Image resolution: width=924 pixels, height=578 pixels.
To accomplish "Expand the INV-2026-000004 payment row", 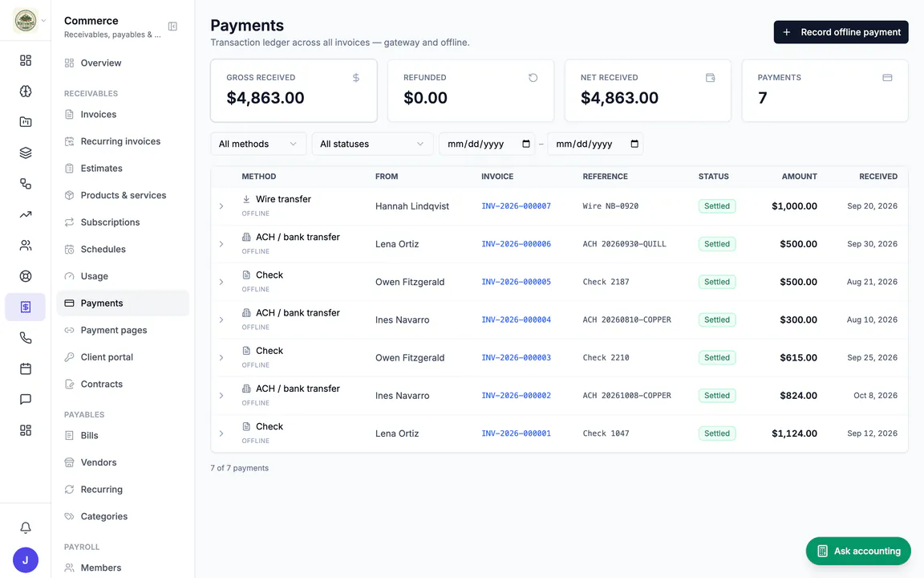I will point(221,320).
